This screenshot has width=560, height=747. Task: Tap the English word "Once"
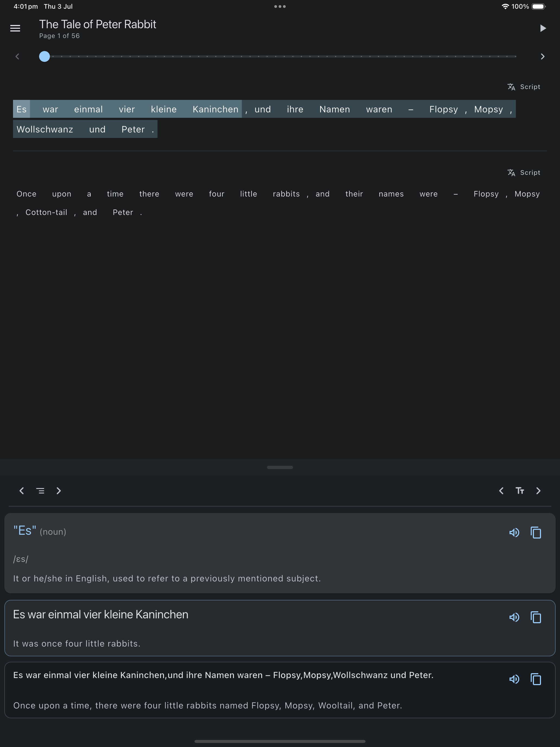26,194
